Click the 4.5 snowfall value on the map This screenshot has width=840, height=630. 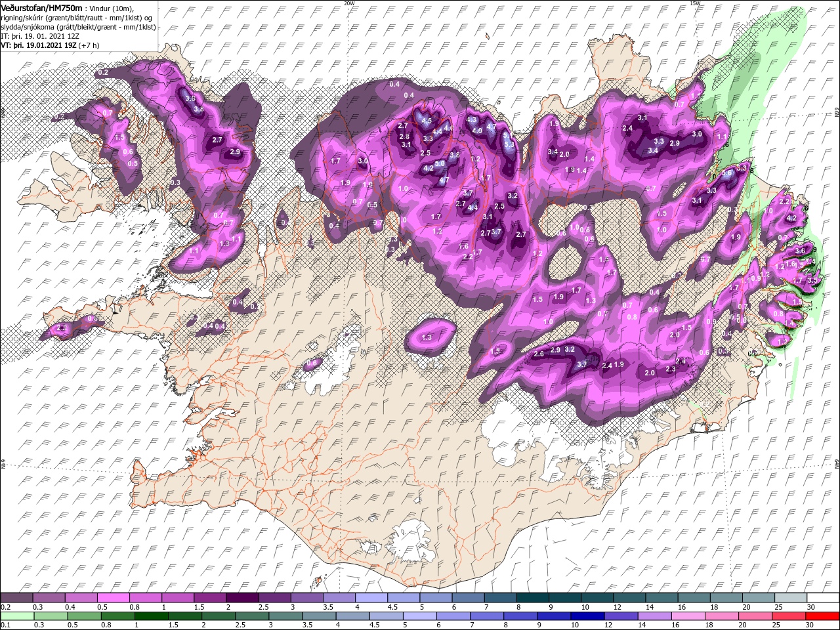point(427,121)
